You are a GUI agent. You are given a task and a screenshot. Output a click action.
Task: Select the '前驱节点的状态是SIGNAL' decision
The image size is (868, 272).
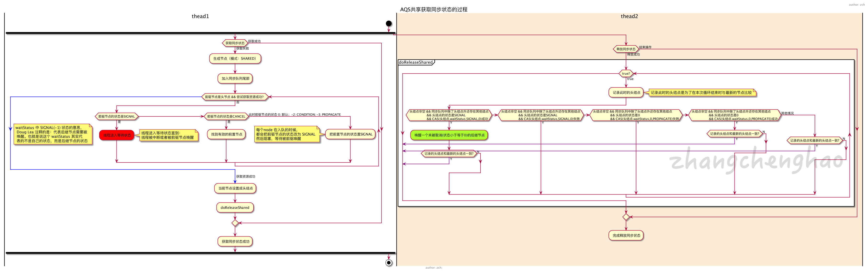117,116
